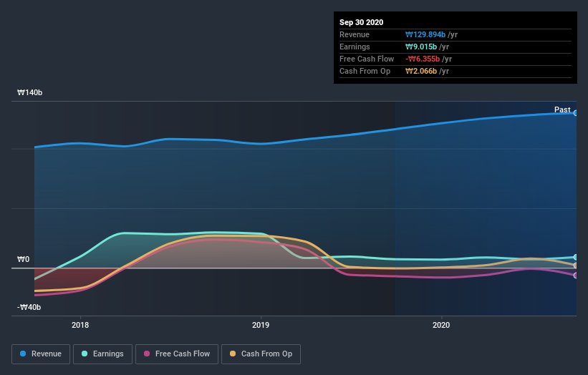This screenshot has width=588, height=375.
Task: Click the ₩2.066b cash from op value
Action: point(421,71)
